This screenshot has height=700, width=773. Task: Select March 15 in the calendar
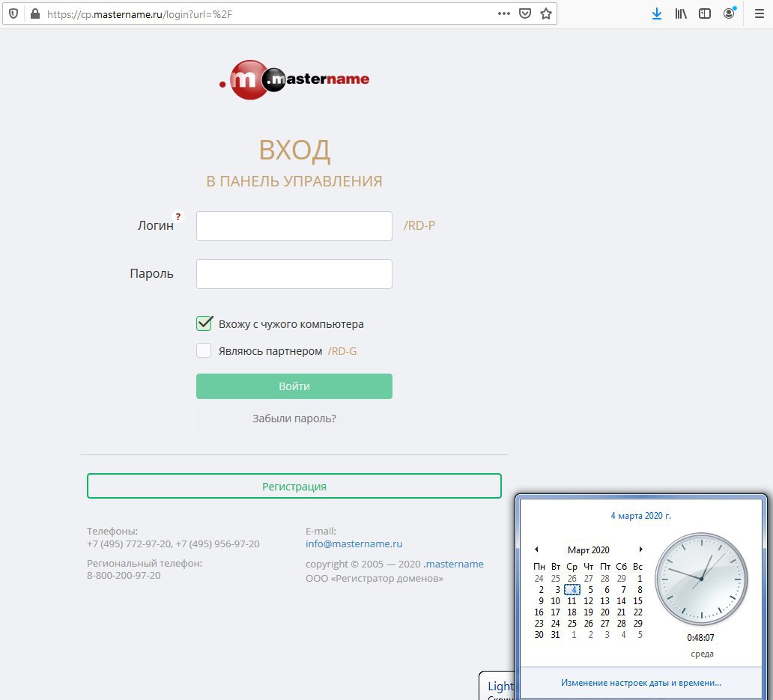tap(638, 601)
